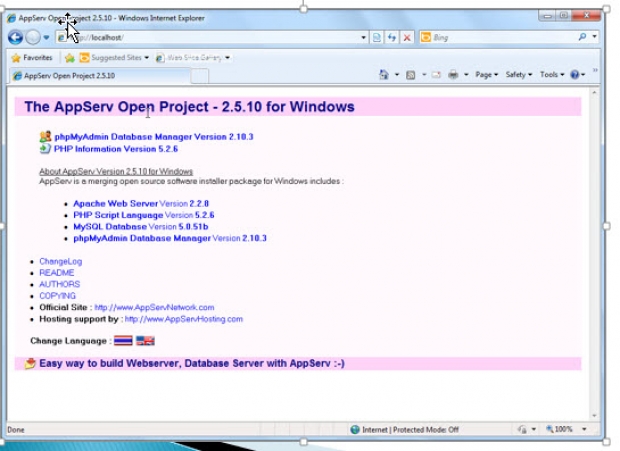Open phpMyAdmin Database Manager Version 2.10.3 link at top
The height and width of the screenshot is (451, 620).
tap(154, 137)
